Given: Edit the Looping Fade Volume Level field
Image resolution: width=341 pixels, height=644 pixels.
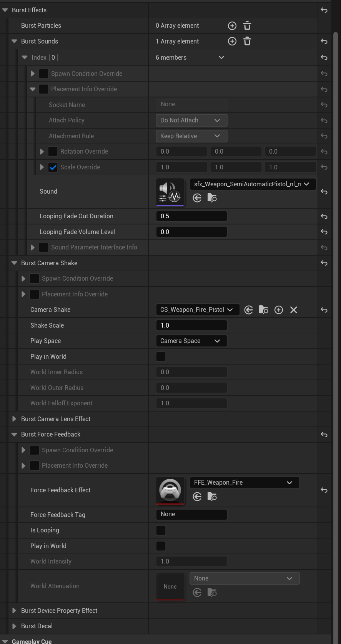Looking at the screenshot, I should (191, 232).
